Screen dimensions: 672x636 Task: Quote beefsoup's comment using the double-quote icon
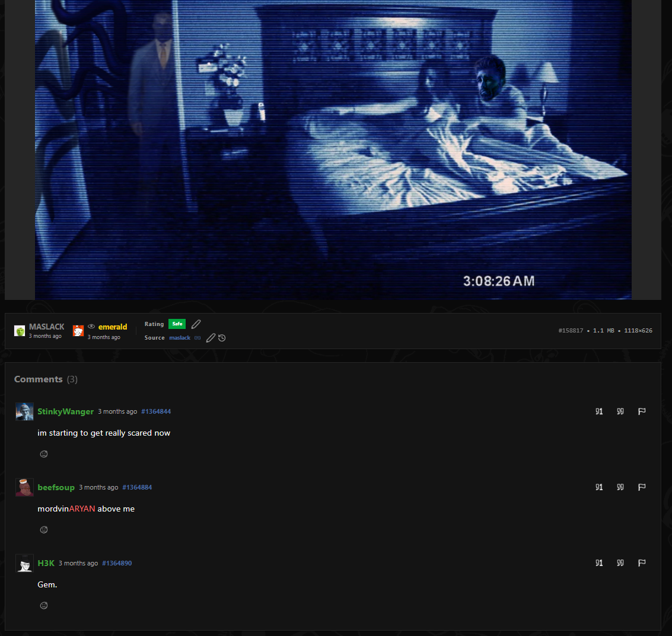(x=620, y=487)
